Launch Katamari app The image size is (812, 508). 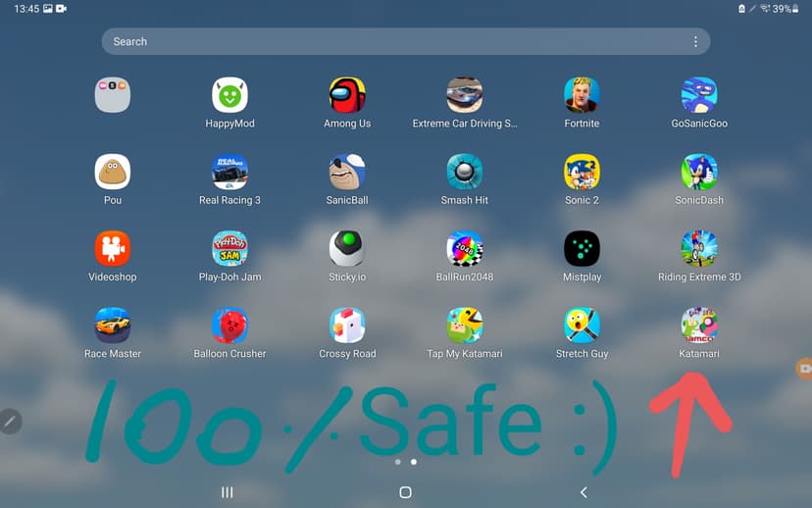(x=699, y=326)
